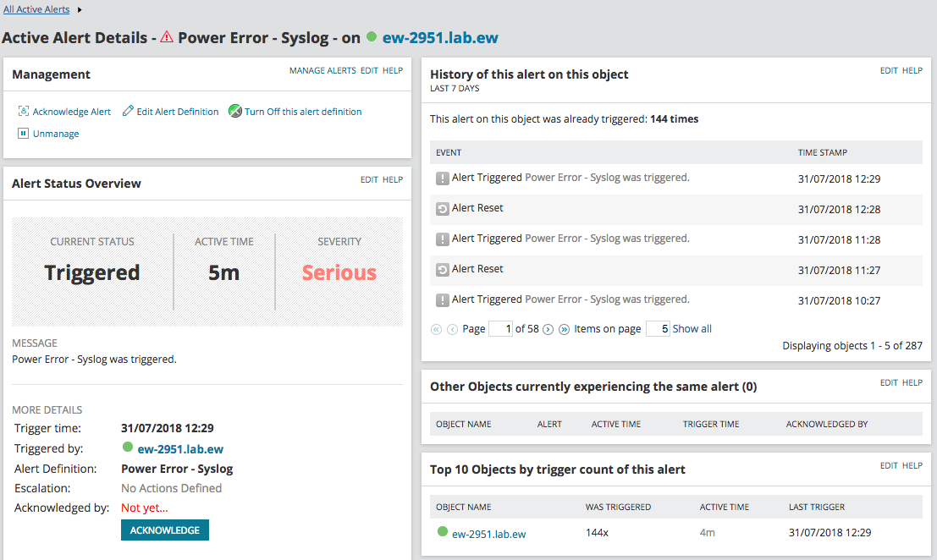937x560 pixels.
Task: Click green status dot in Top 10 Objects row
Action: [x=442, y=531]
